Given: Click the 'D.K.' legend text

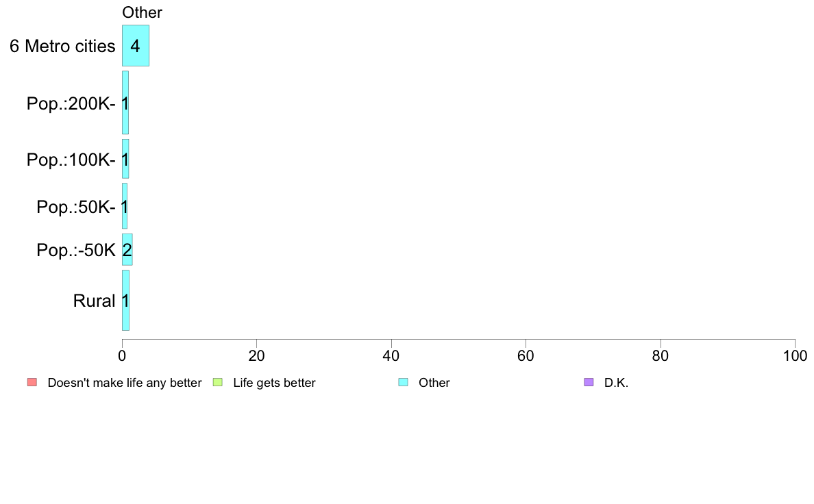Looking at the screenshot, I should coord(616,383).
